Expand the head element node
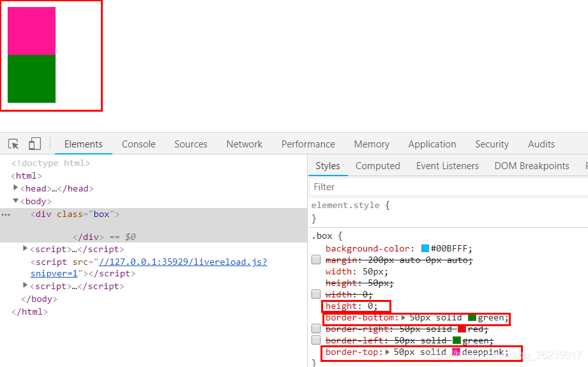The image size is (588, 367). click(15, 188)
